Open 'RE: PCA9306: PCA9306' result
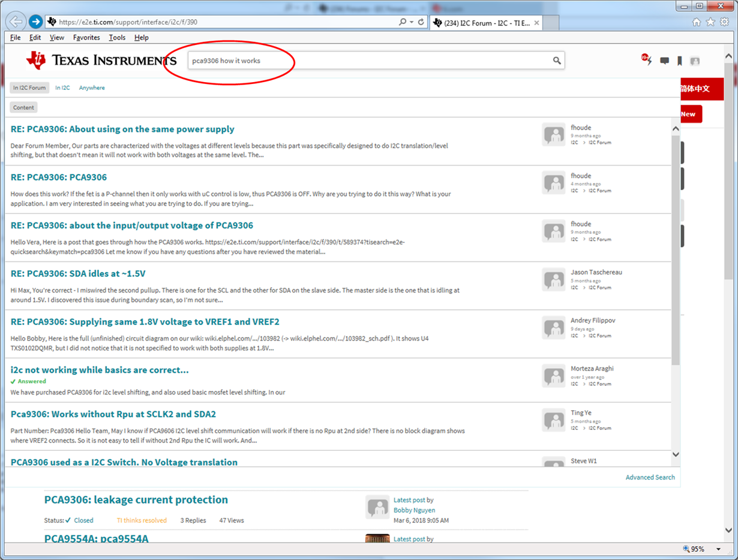Image resolution: width=738 pixels, height=560 pixels. [59, 177]
